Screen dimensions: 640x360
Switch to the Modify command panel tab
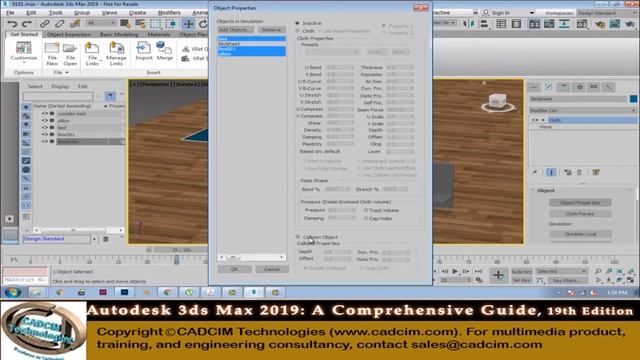(549, 87)
